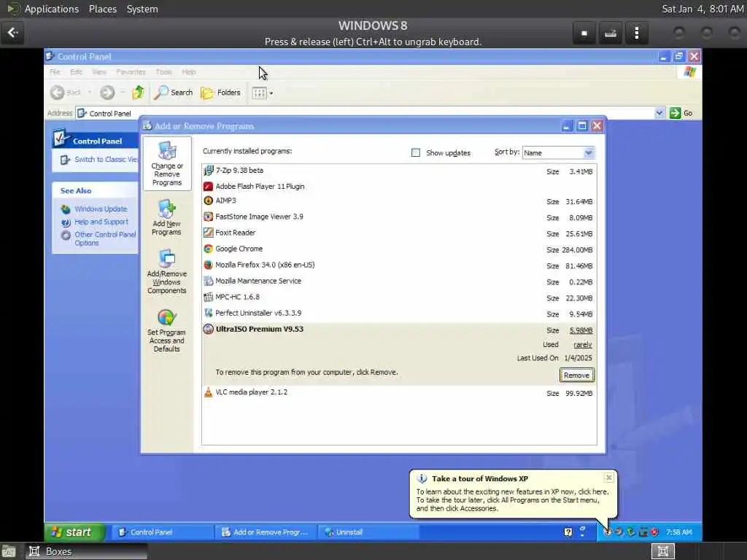Select the 7-Zip 9.38 beta icon
The image size is (747, 560).
(208, 171)
